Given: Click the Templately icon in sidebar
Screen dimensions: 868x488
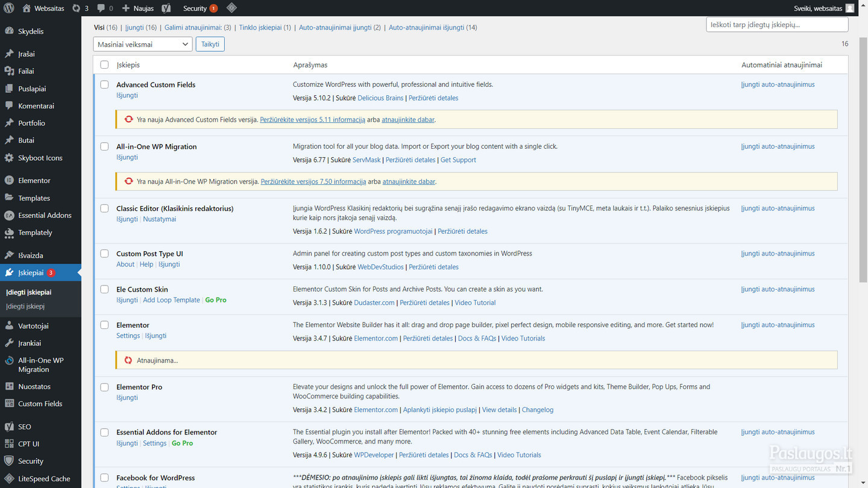Looking at the screenshot, I should pos(9,233).
